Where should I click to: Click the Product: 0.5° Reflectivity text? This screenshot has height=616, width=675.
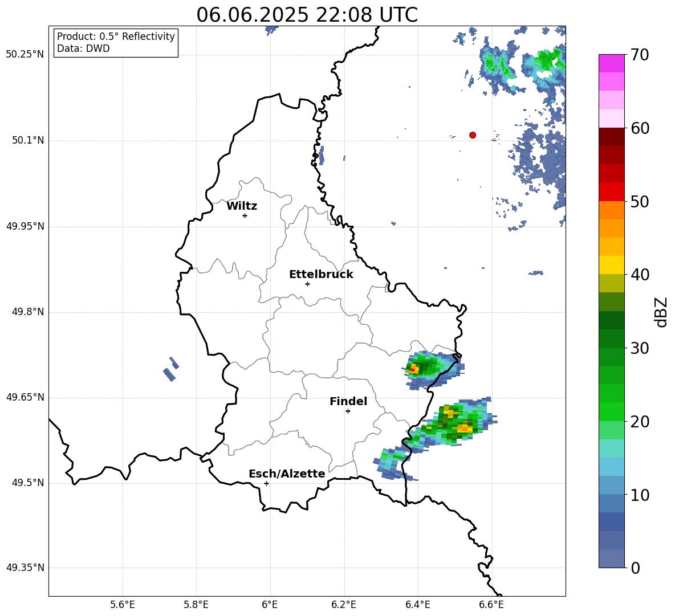[116, 36]
